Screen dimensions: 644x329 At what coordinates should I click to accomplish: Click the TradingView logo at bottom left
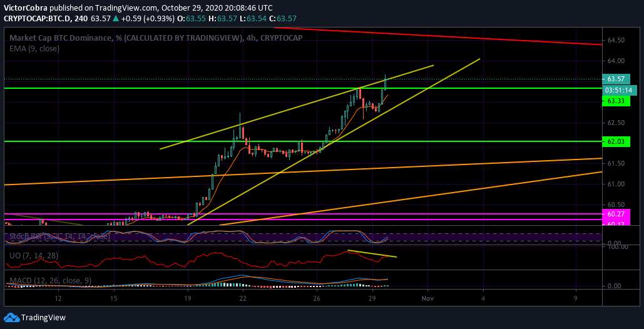35,317
